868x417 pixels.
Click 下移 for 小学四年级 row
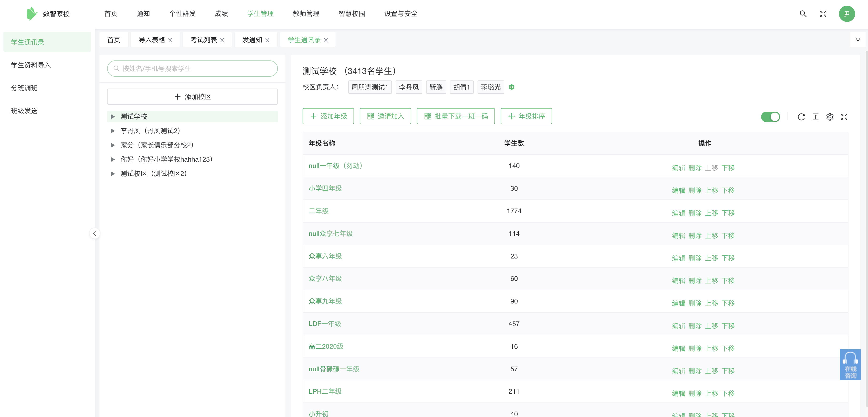coord(728,190)
